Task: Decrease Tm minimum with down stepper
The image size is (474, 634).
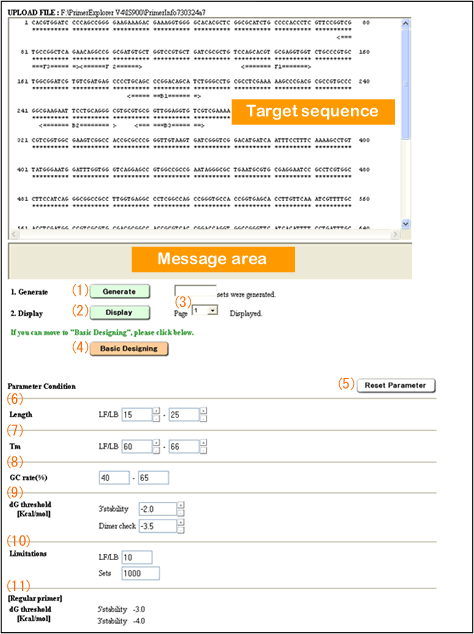Action: tap(156, 450)
